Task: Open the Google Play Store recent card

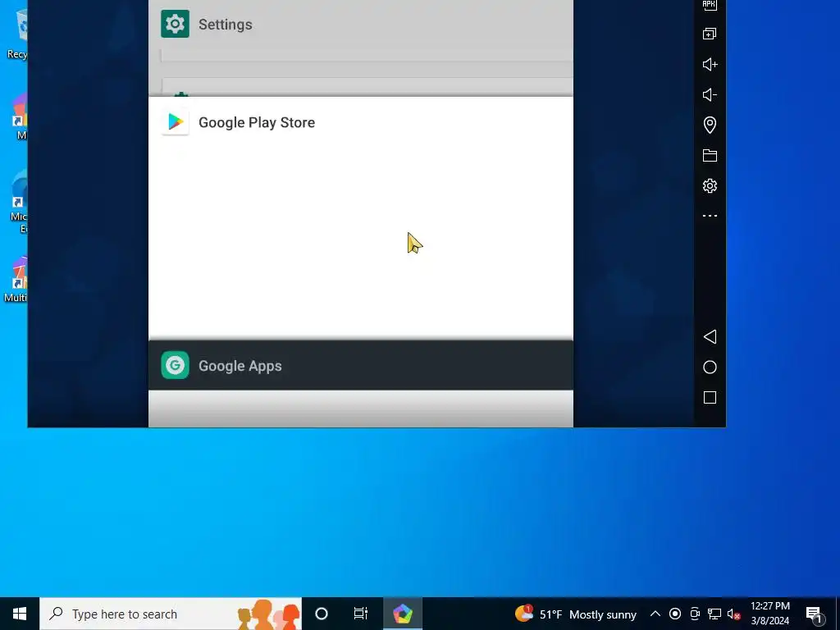Action: 361,218
